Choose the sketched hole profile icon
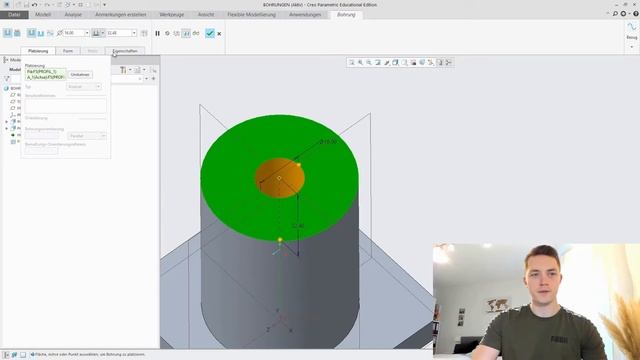Screen dimensions: 640x360 [x=50, y=33]
